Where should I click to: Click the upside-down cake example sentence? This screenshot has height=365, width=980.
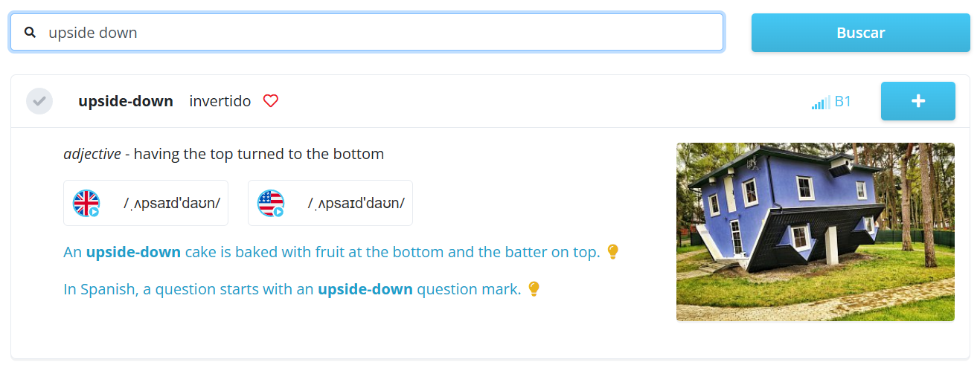pyautogui.click(x=331, y=252)
